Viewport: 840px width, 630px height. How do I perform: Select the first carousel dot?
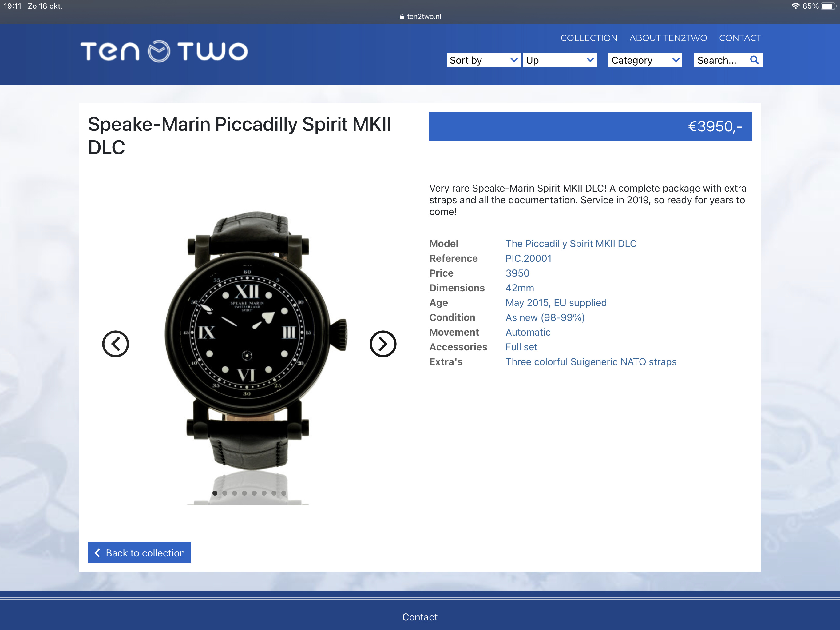(215, 493)
